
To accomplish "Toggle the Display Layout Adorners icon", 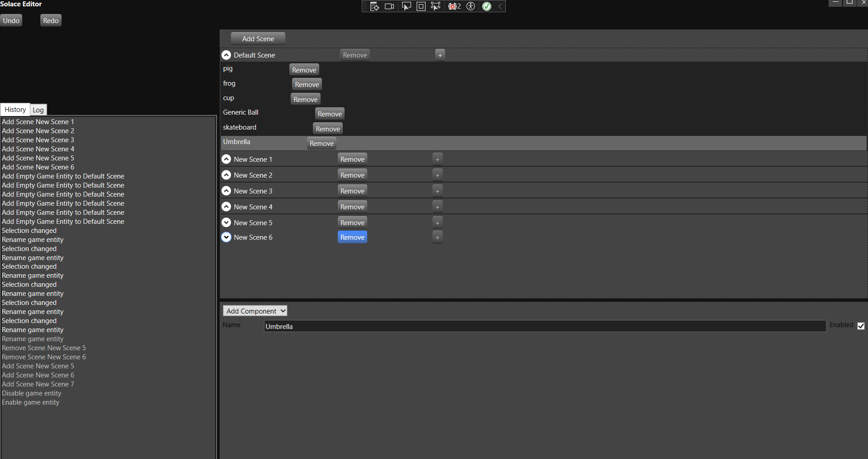I will click(421, 6).
